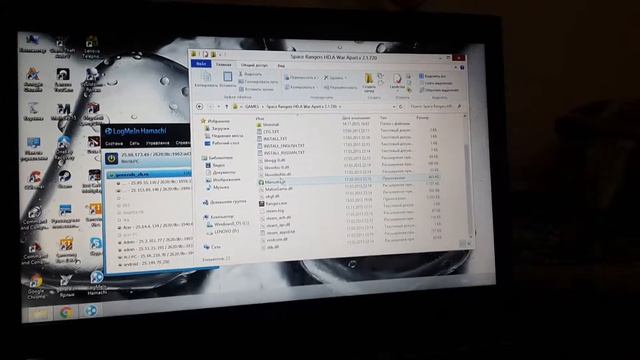The height and width of the screenshot is (360, 640).
Task: Select the INSTALL_ENGLISH.TXT file
Action: click(x=281, y=146)
